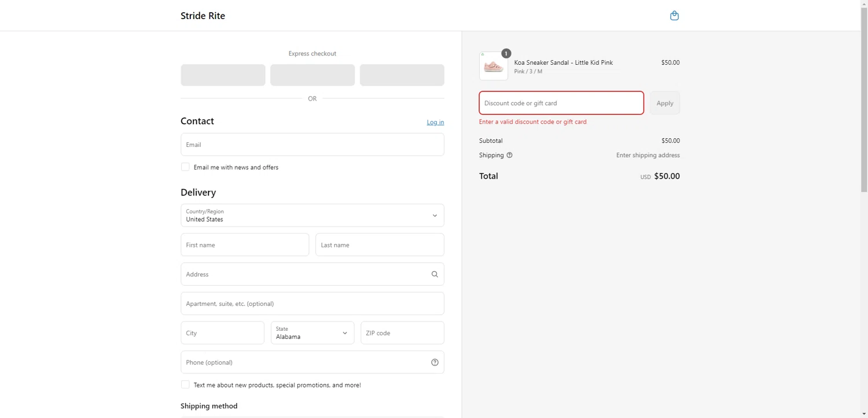
Task: Click the Log in link
Action: click(435, 122)
